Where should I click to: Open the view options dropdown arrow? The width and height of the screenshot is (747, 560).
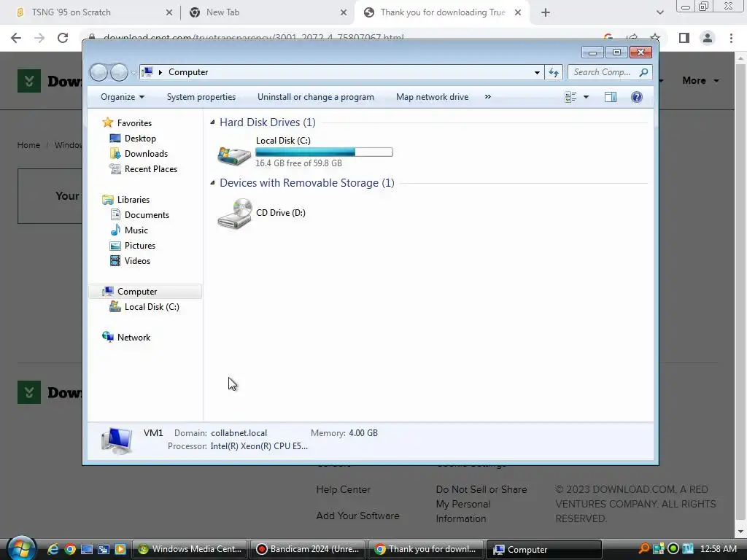pos(586,97)
